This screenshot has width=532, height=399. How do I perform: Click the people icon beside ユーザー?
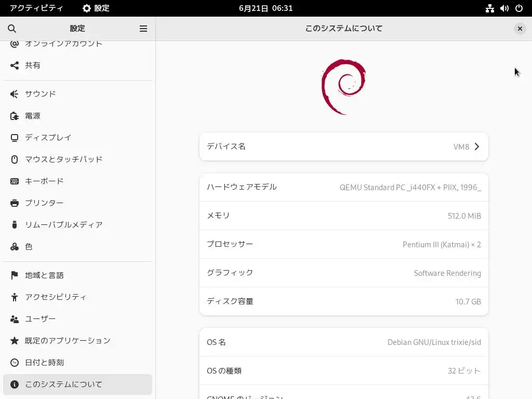(14, 319)
